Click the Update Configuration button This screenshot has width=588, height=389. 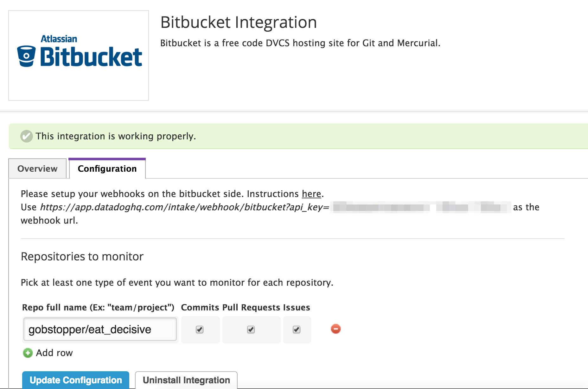(75, 380)
